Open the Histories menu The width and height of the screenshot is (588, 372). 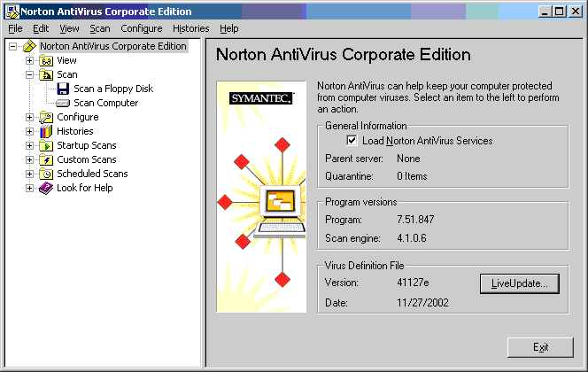click(x=191, y=28)
